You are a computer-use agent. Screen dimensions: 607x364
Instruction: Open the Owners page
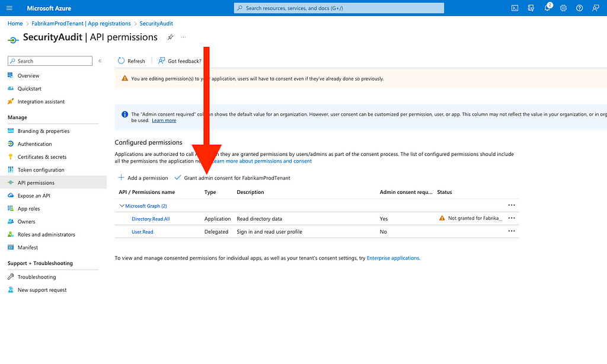coord(26,222)
